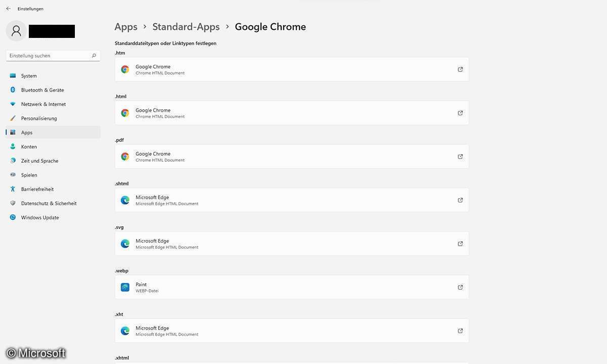Image resolution: width=607 pixels, height=364 pixels.
Task: Click Chrome icon in .html row
Action: click(125, 113)
